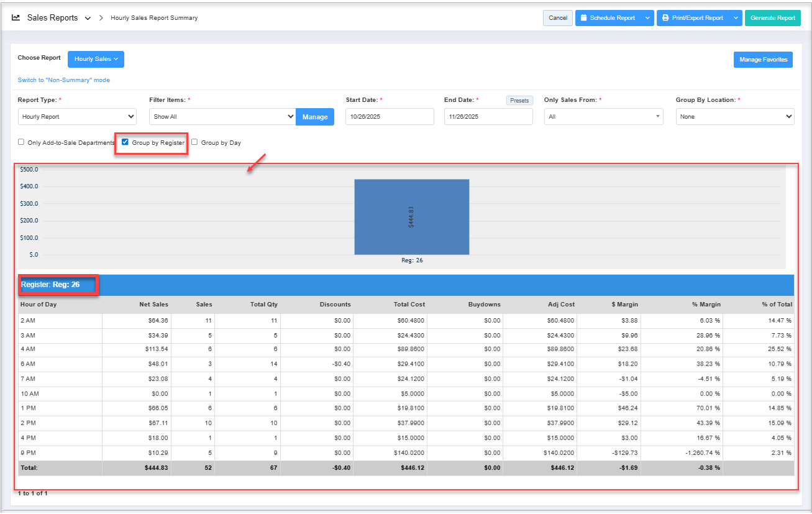Click the printer icon on Print/Export Report
812x514 pixels.
pyautogui.click(x=665, y=18)
